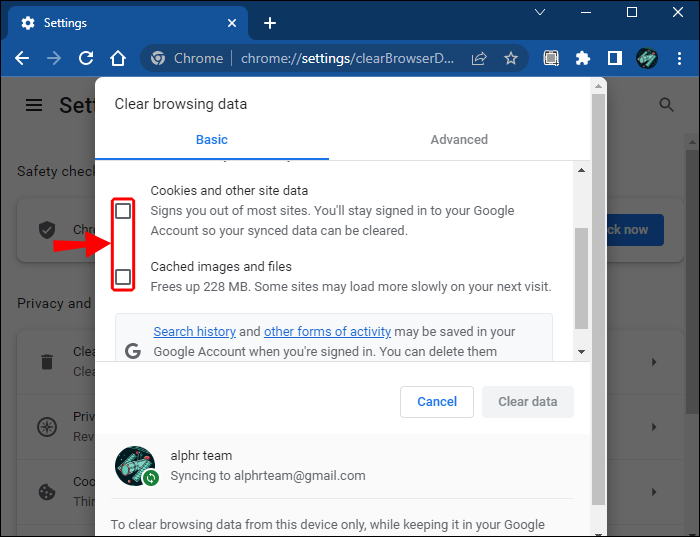This screenshot has width=700, height=537.
Task: Click the Clear data button
Action: click(528, 402)
